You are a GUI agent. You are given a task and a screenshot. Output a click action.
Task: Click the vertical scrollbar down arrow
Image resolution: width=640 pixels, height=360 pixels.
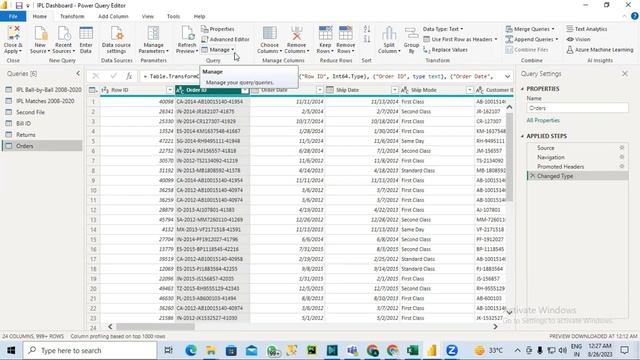tap(509, 312)
